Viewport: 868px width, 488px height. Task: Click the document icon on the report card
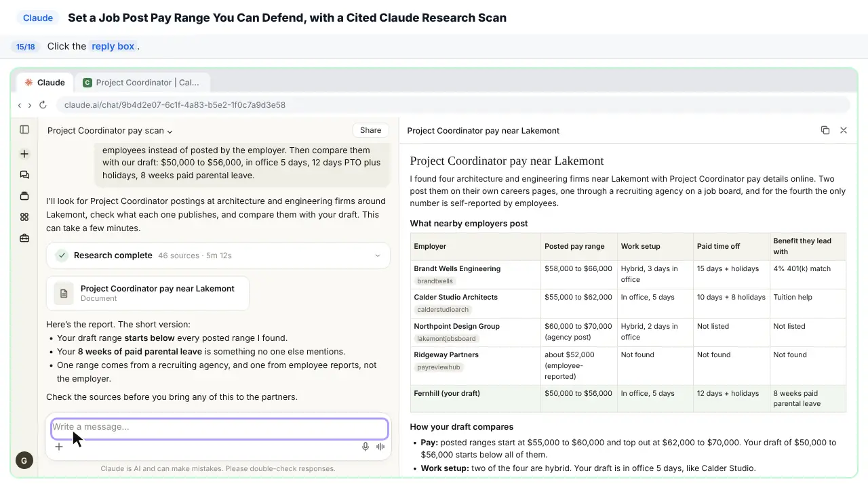[64, 293]
